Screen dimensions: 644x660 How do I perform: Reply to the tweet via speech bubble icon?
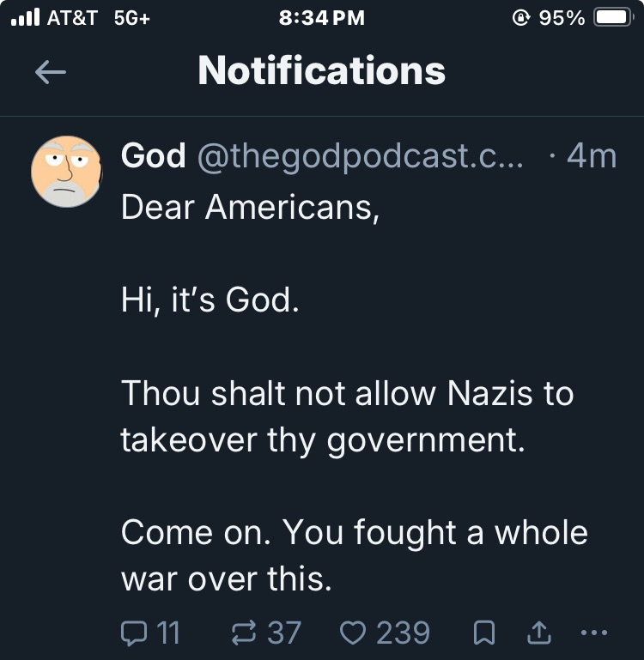tap(134, 633)
